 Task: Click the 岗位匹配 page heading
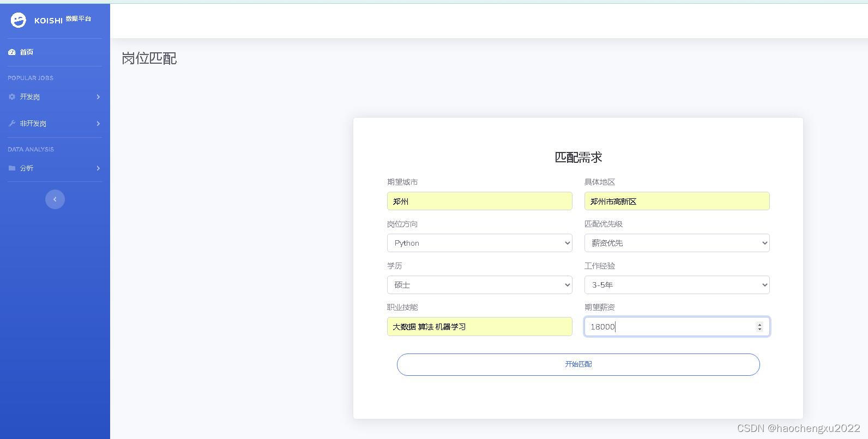click(149, 58)
